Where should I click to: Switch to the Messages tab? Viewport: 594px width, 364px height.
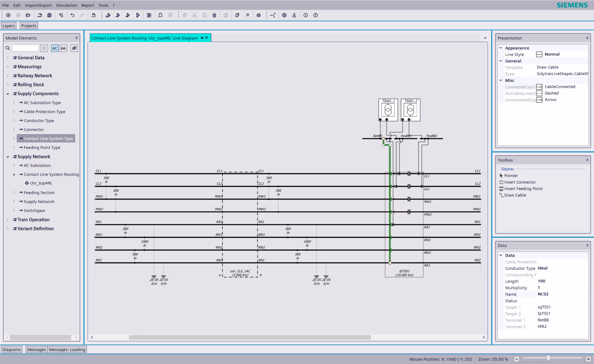pyautogui.click(x=36, y=349)
